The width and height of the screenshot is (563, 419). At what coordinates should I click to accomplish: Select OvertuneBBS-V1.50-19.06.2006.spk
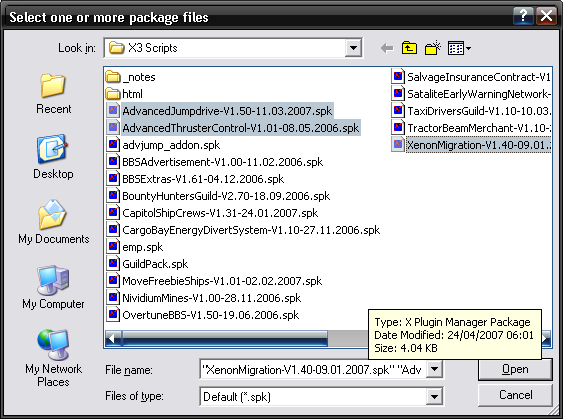tap(211, 315)
